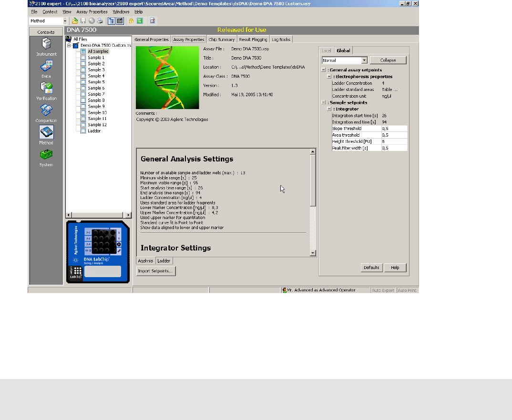Click the Save floppy disk icon

pyautogui.click(x=83, y=21)
